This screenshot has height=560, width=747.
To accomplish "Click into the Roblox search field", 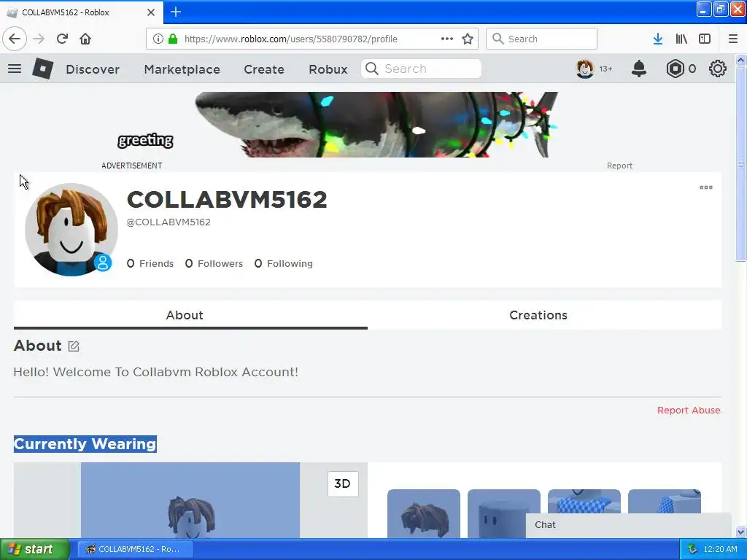I will [421, 69].
